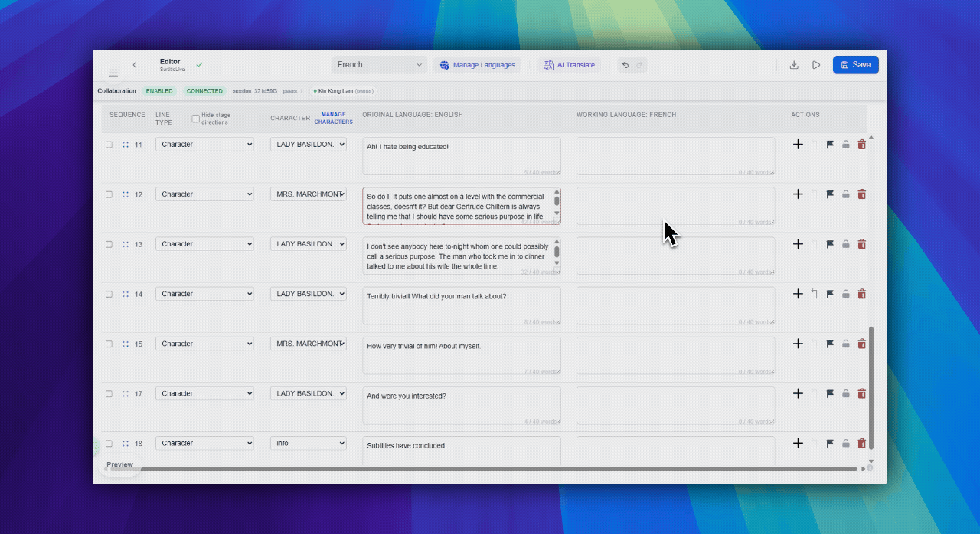Click the play preview icon

(x=816, y=65)
